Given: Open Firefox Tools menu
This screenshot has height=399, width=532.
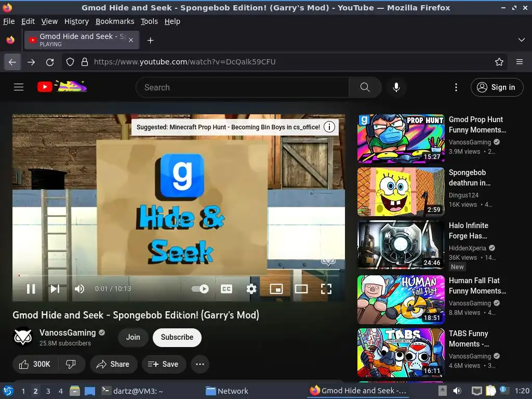Looking at the screenshot, I should (149, 21).
